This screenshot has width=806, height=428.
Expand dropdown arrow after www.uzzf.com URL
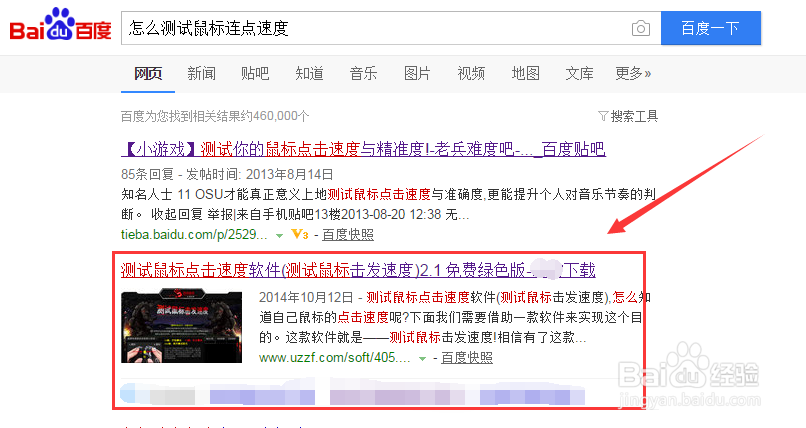tap(422, 359)
